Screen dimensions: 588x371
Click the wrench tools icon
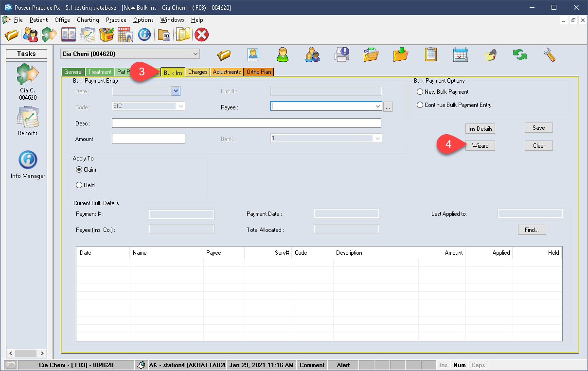(549, 54)
